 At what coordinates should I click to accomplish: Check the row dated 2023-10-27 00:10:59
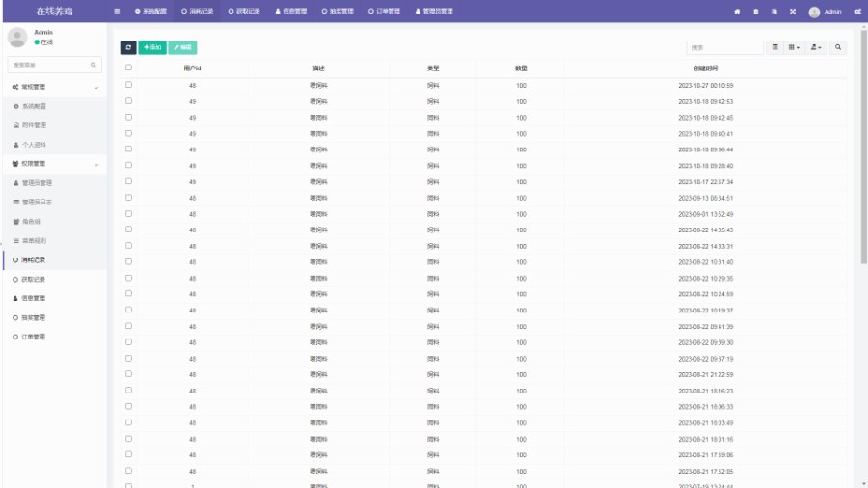128,85
